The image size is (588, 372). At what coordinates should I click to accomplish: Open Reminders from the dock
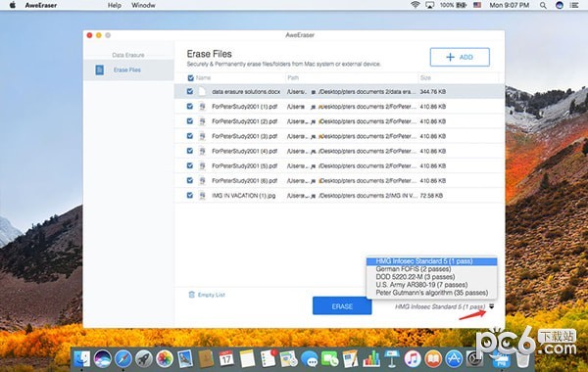click(268, 359)
